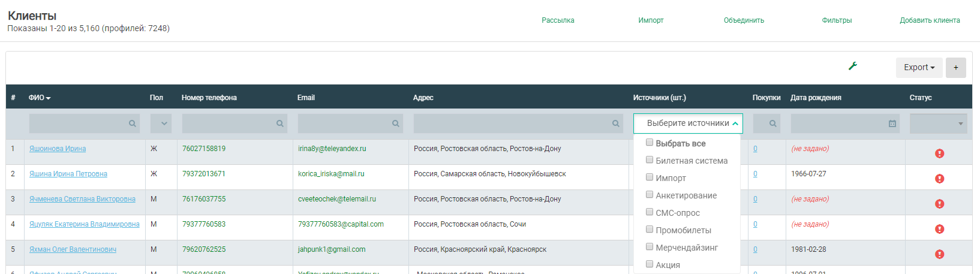Enable the 'Билетная система' source checkbox

[x=650, y=160]
